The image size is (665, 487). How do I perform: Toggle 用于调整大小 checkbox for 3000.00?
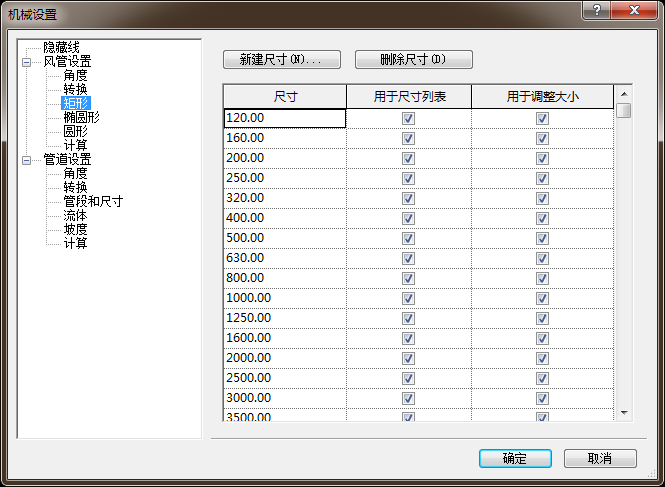coord(542,398)
